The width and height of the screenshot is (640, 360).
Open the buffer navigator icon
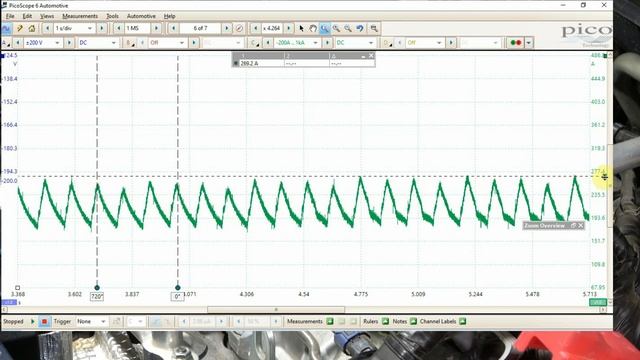[x=239, y=29]
